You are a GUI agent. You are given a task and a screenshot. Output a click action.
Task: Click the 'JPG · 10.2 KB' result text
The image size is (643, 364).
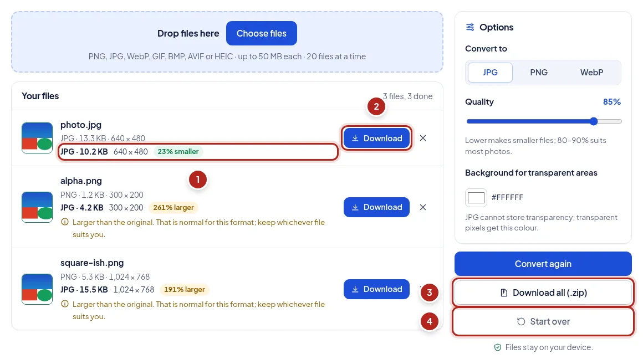click(x=84, y=152)
